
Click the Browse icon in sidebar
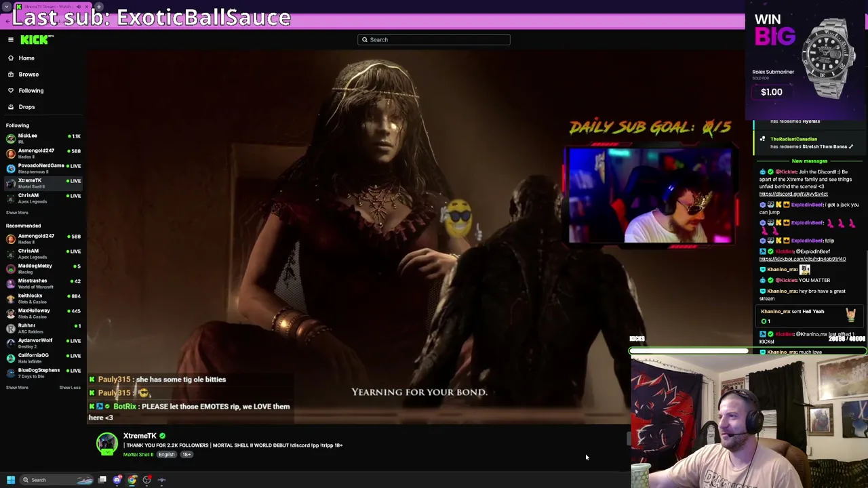[x=11, y=75]
